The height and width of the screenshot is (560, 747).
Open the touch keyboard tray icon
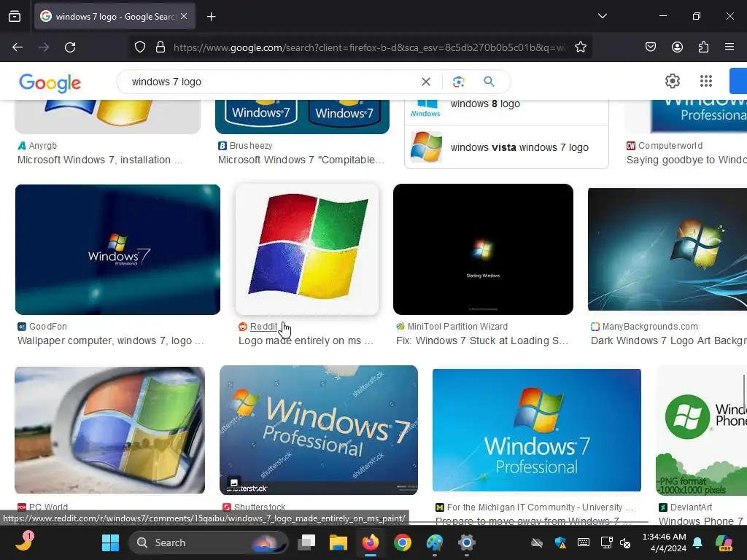(x=583, y=542)
